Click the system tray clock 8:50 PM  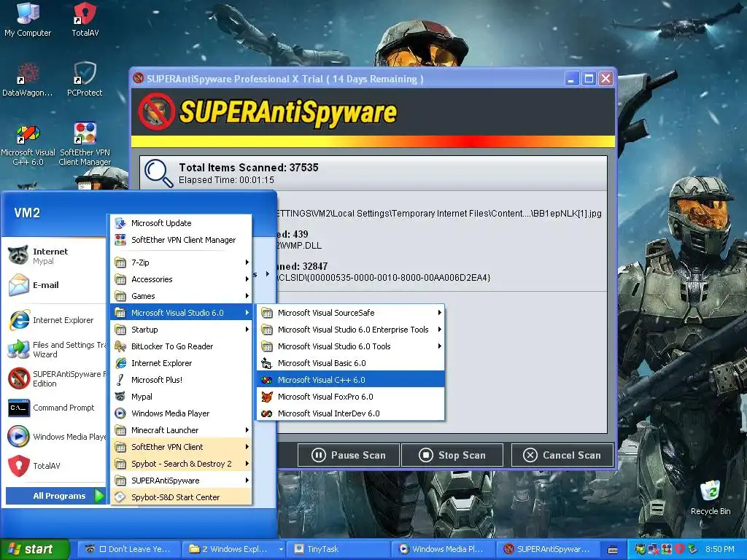[719, 549]
